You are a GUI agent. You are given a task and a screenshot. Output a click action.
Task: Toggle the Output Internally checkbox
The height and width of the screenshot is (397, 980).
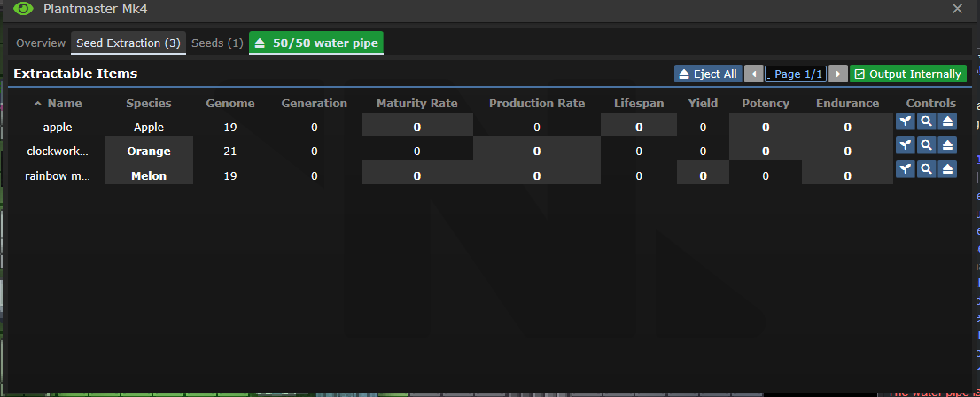coord(908,74)
